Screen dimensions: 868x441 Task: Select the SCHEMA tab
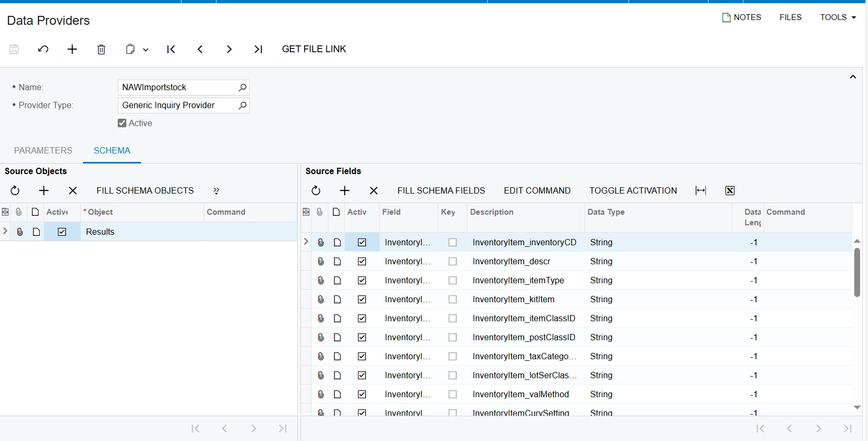(112, 150)
